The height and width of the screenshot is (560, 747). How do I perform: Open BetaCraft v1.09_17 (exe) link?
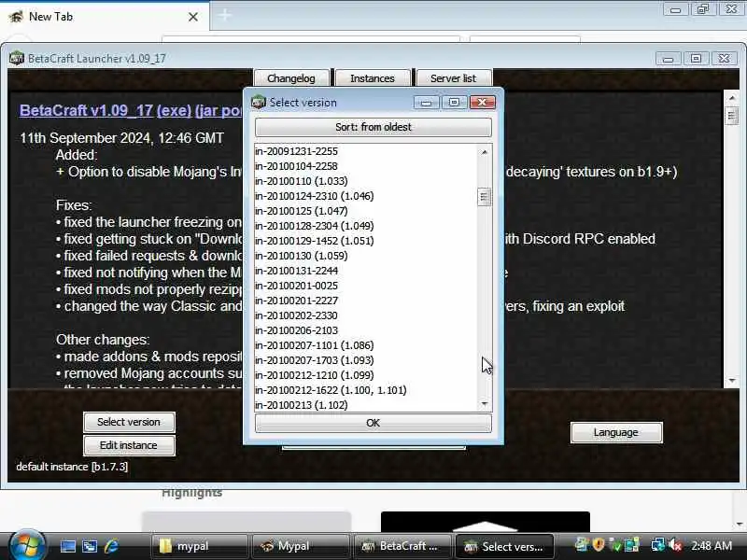pyautogui.click(x=106, y=110)
